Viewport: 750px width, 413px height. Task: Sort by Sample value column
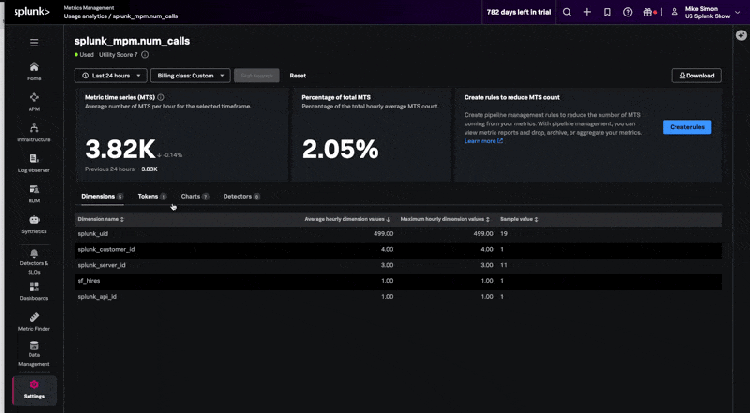click(x=519, y=218)
